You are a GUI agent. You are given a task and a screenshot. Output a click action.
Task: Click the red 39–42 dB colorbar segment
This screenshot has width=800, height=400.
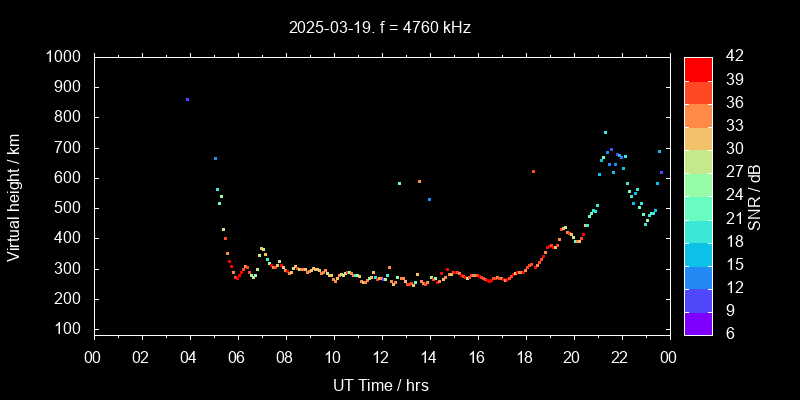(698, 68)
